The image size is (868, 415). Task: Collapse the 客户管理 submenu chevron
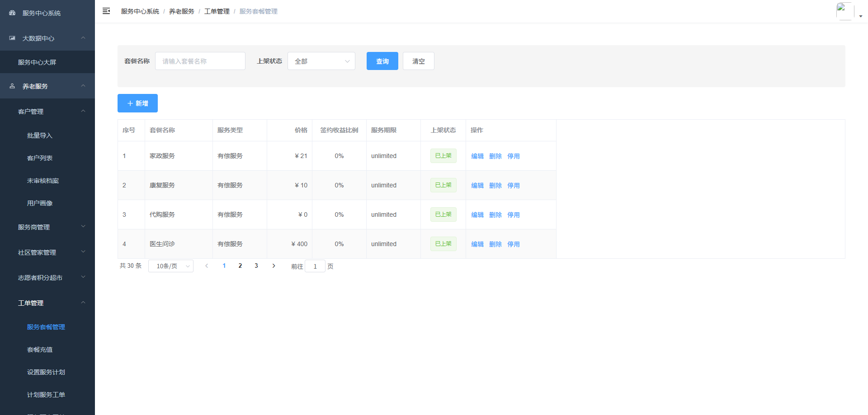83,111
